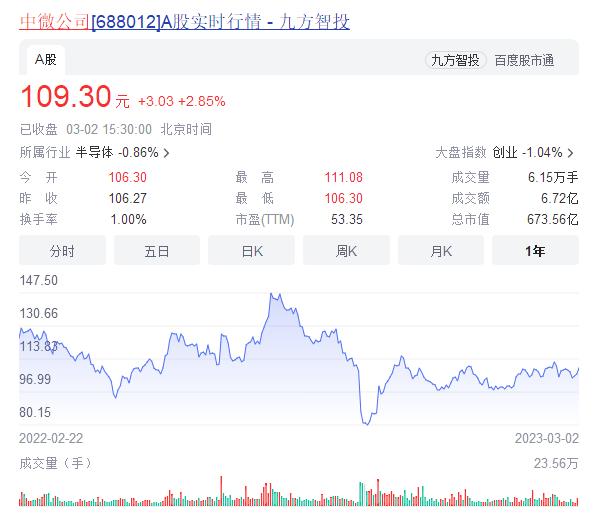
Task: Switch chart to 日K view
Action: click(252, 251)
